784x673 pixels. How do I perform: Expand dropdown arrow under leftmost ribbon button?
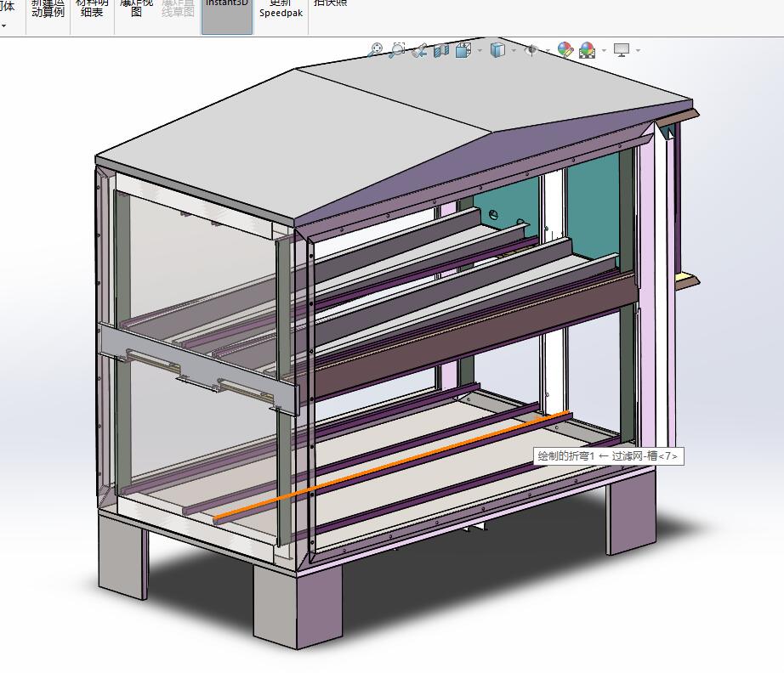3,25
